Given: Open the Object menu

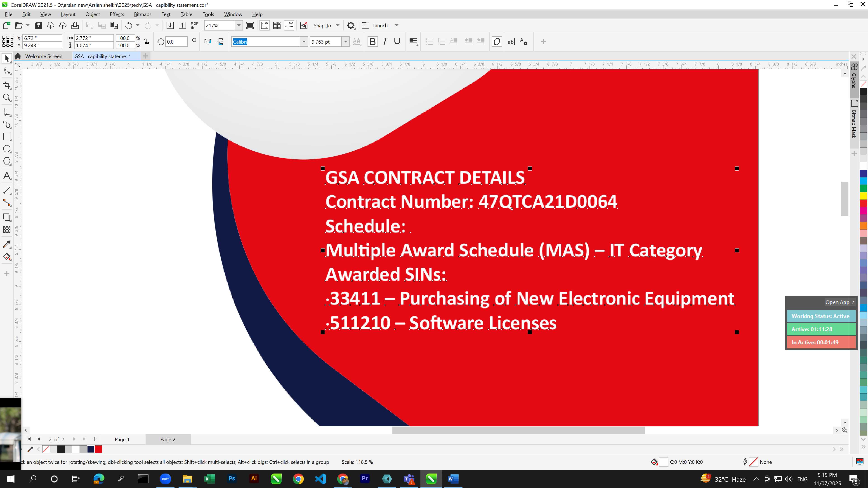Looking at the screenshot, I should (93, 14).
